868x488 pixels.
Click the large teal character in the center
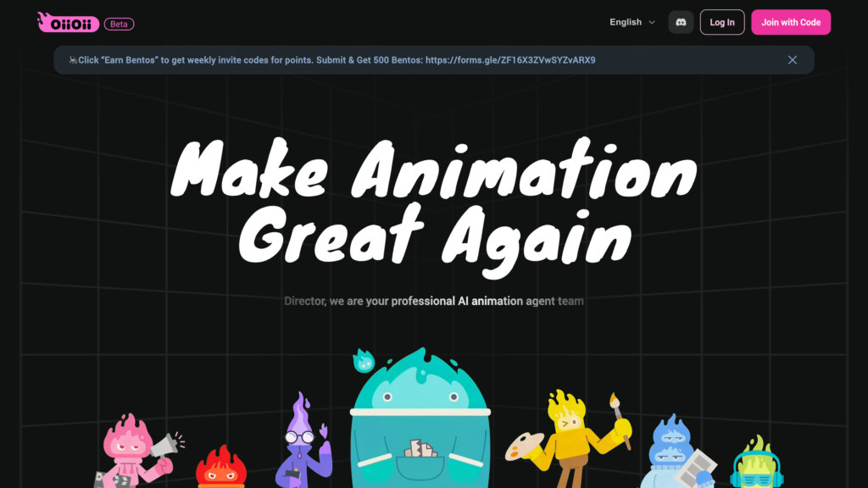click(420, 424)
